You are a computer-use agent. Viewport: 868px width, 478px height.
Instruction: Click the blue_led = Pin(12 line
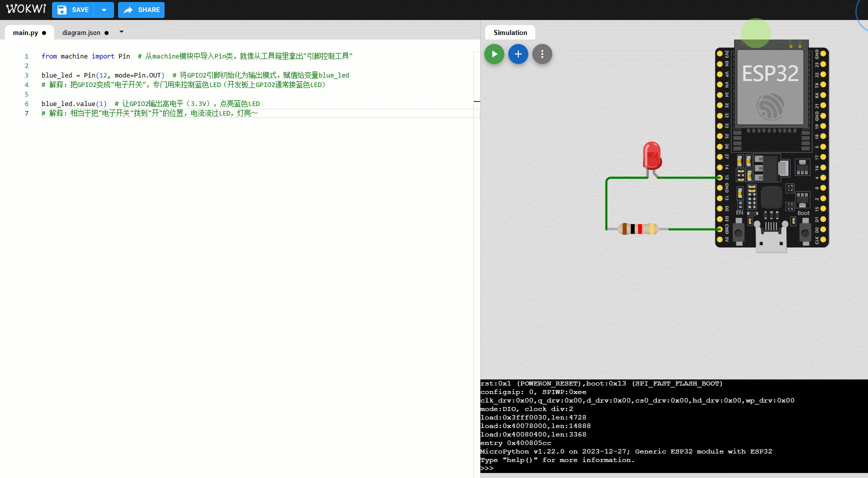[x=195, y=75]
